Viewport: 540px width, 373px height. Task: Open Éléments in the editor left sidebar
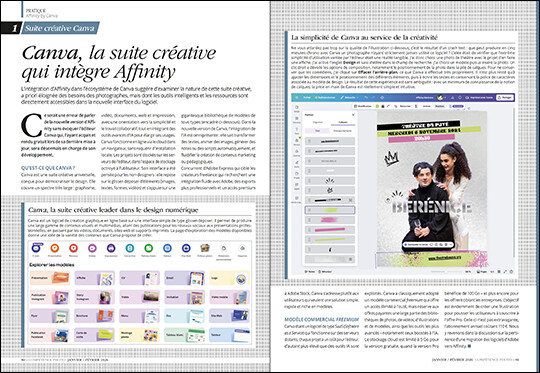[297, 120]
